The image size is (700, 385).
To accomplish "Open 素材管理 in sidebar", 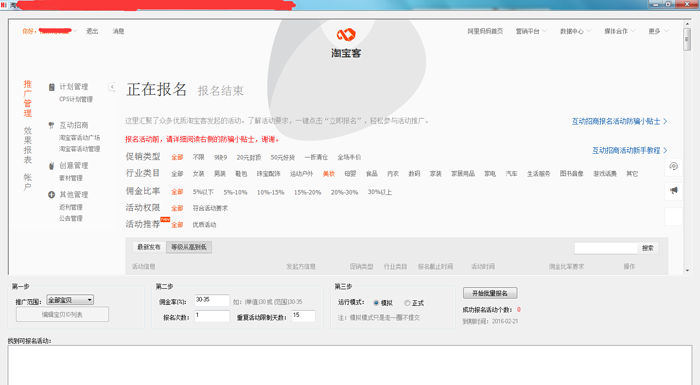I will click(71, 178).
